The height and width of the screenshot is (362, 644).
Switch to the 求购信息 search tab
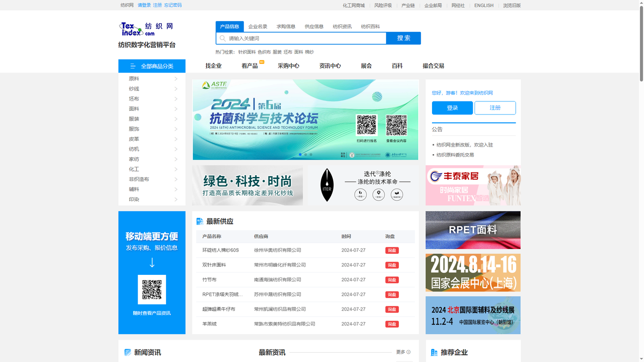(x=286, y=26)
